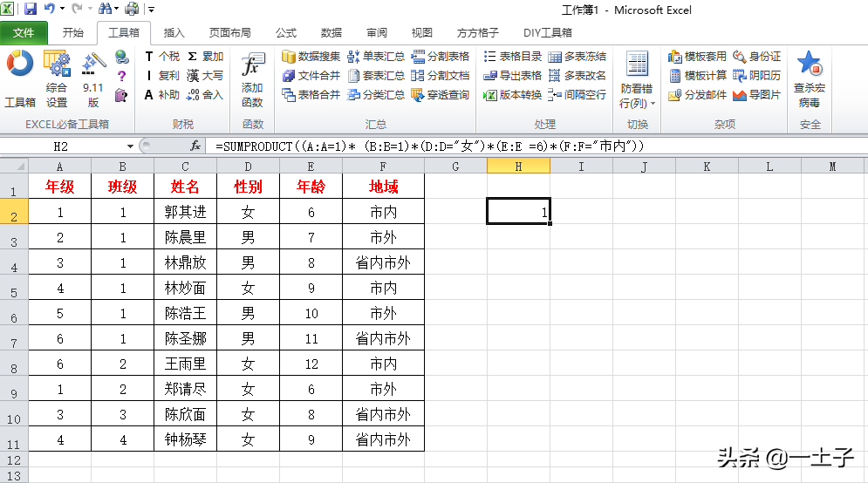Click the Select All corner triangle

(14, 166)
